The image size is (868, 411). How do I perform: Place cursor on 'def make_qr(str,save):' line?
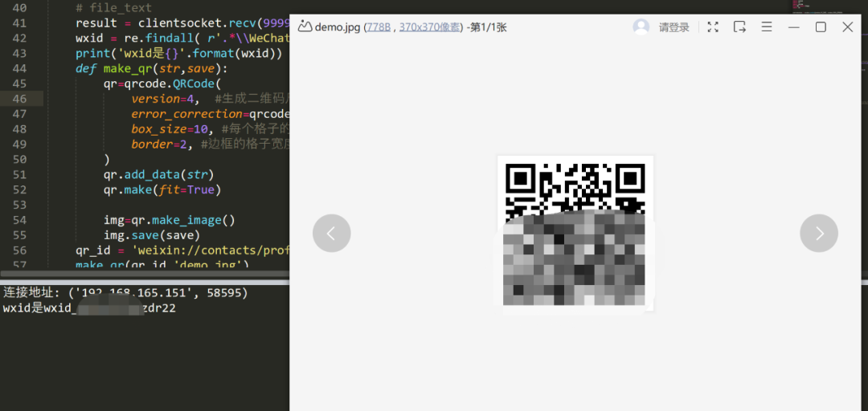[x=151, y=69]
